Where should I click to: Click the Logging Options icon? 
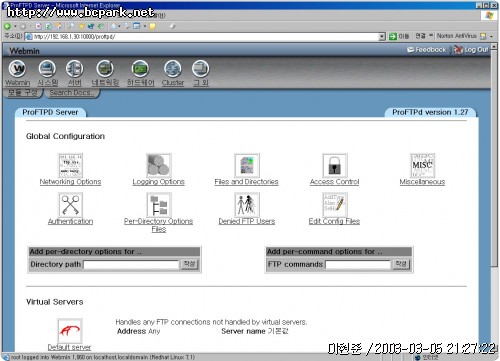pyautogui.click(x=159, y=165)
